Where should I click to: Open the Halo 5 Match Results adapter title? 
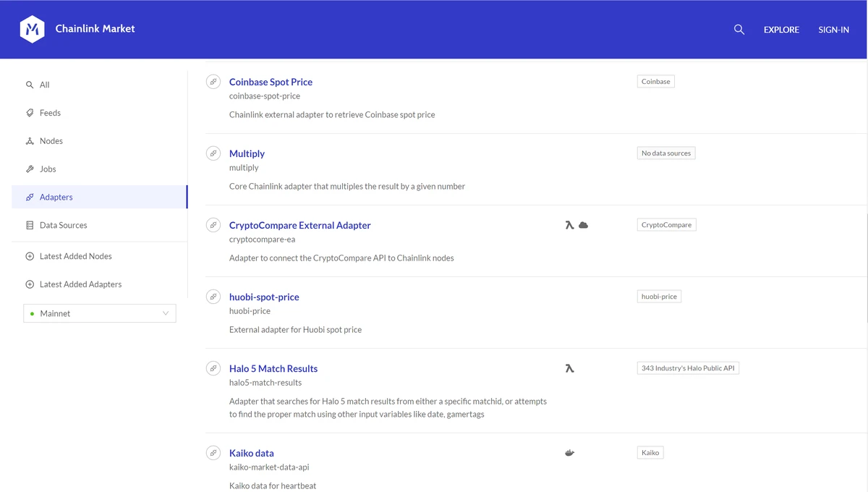click(273, 368)
